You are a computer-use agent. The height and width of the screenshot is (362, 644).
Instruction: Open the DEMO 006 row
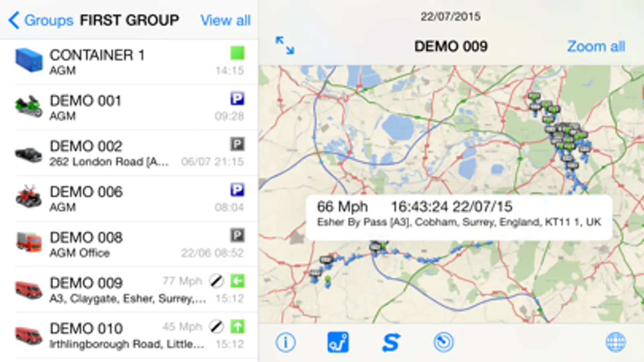(x=129, y=198)
